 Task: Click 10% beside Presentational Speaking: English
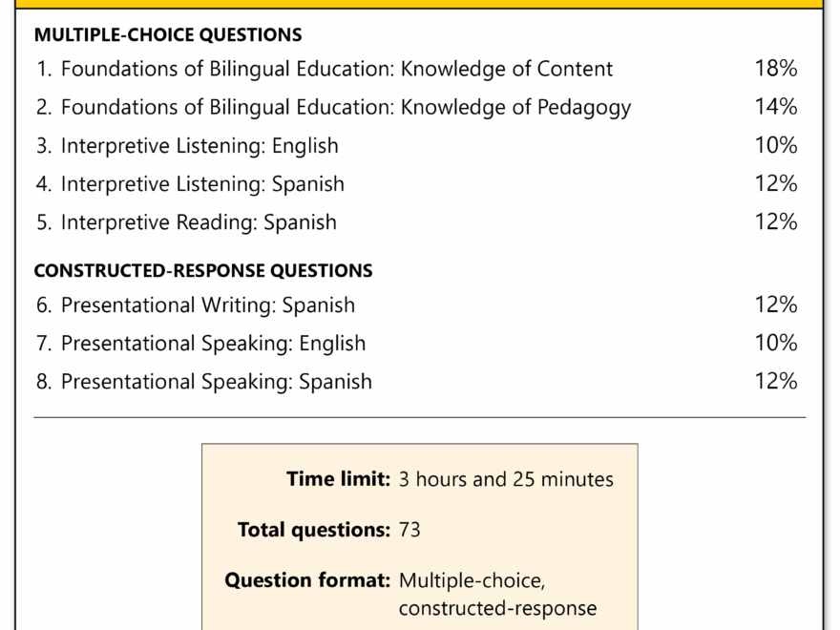[x=775, y=344]
